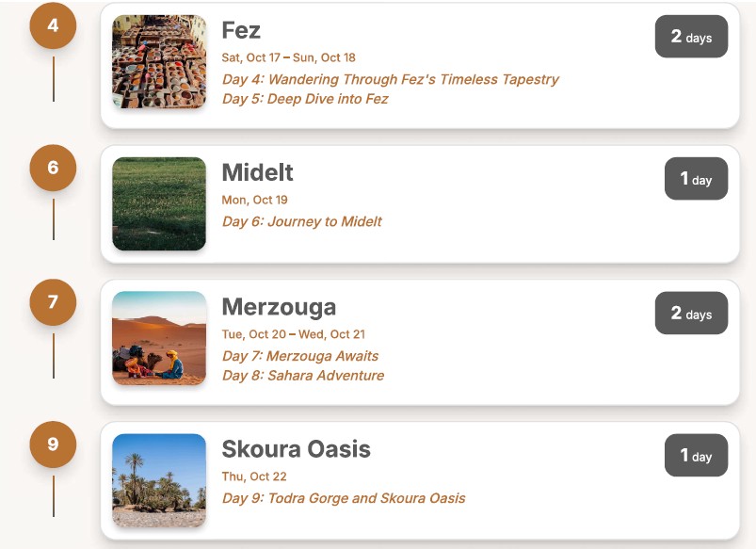Image resolution: width=756 pixels, height=549 pixels.
Task: Click the Merzouga destination title
Action: 279,307
